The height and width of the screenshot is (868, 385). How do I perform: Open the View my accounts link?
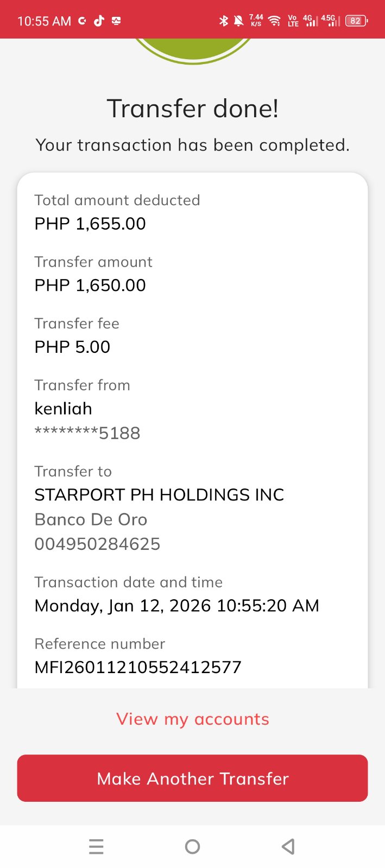192,719
